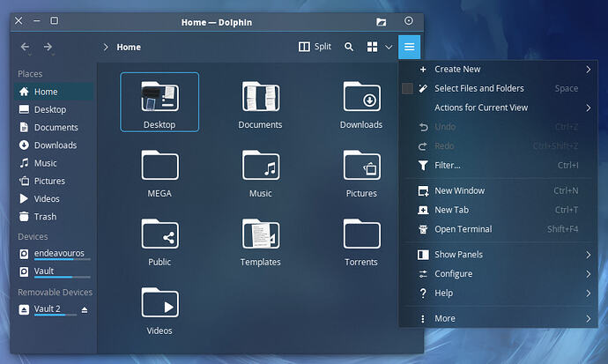Click the endeavouros device entry
The height and width of the screenshot is (364, 608).
click(x=59, y=253)
